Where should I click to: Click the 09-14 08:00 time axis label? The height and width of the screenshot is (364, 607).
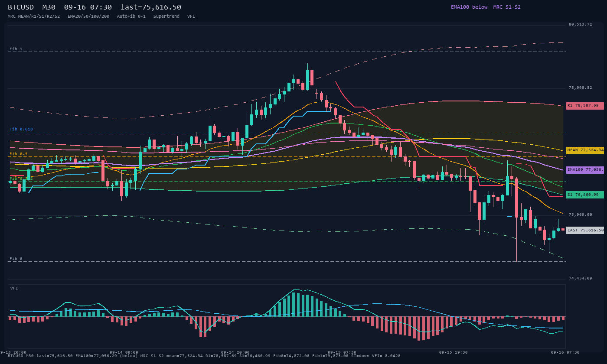pyautogui.click(x=124, y=352)
